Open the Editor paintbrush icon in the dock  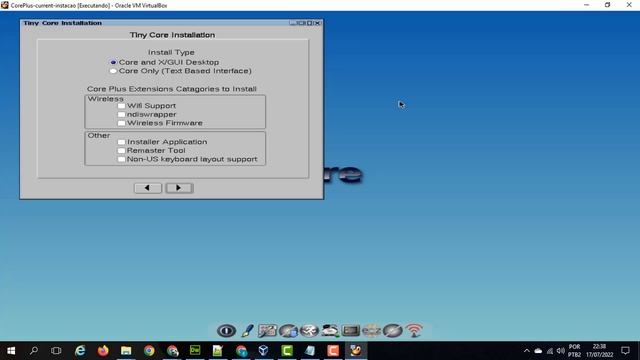247,331
